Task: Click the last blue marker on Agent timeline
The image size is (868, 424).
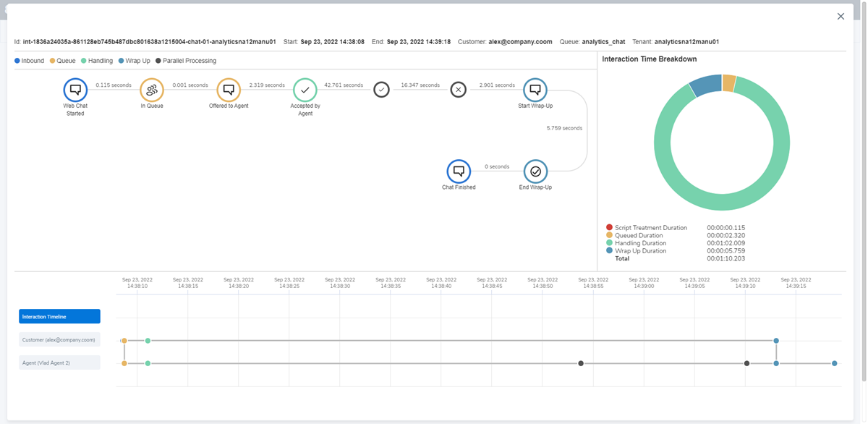Action: pyautogui.click(x=834, y=363)
